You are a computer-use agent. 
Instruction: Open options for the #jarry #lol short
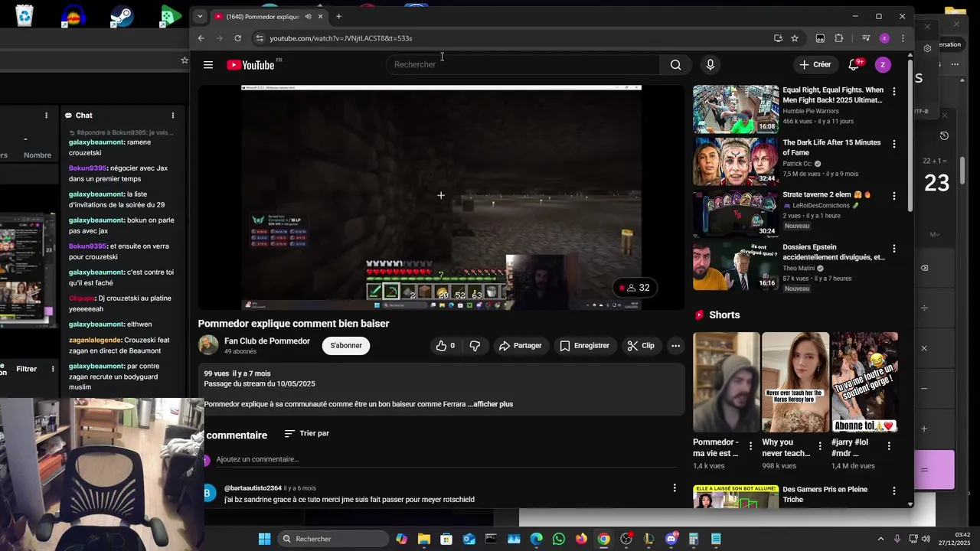pyautogui.click(x=889, y=446)
